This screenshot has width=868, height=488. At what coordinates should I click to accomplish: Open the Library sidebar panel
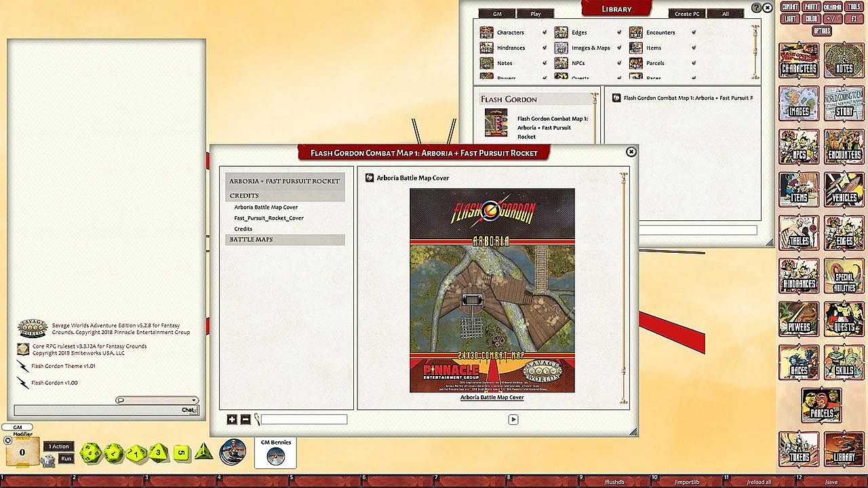tap(844, 449)
